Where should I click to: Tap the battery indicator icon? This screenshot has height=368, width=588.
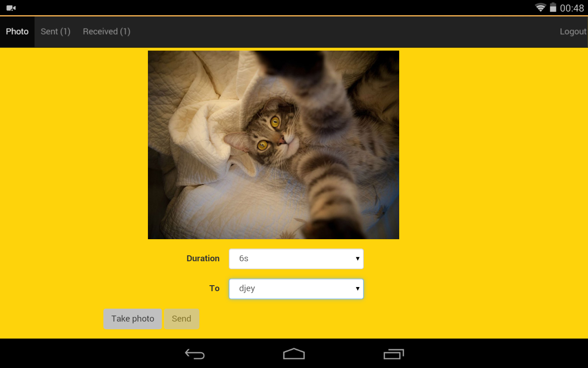(x=553, y=8)
